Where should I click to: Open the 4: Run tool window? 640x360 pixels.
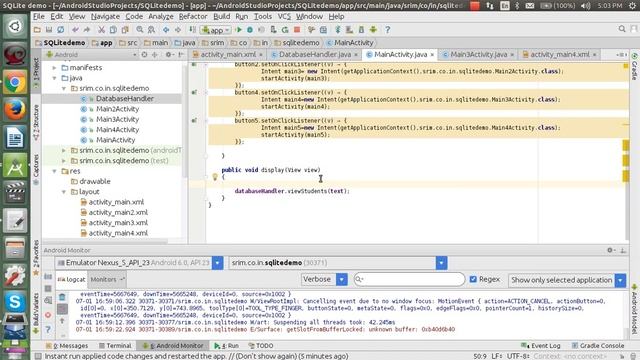pos(227,345)
